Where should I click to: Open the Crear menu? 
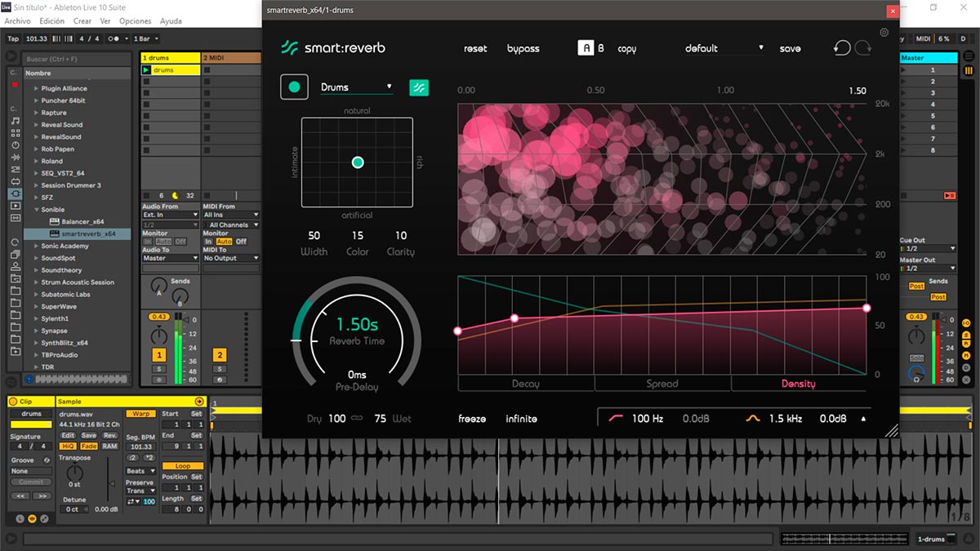(x=82, y=21)
